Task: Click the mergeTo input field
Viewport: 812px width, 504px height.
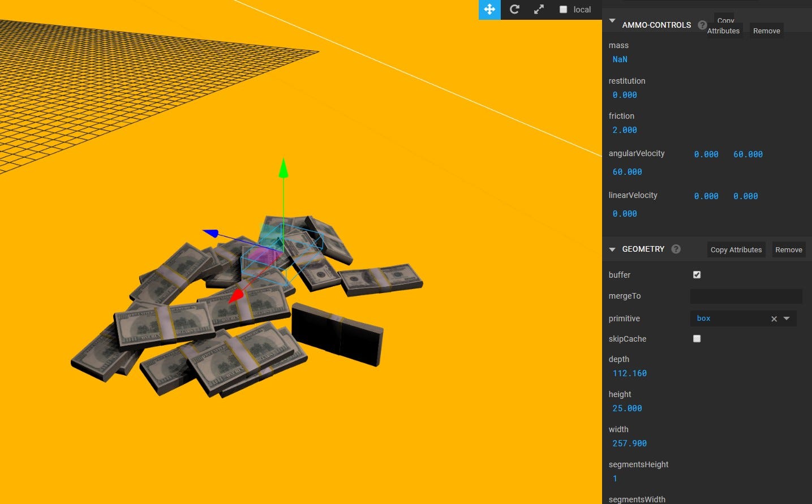Action: 746,296
